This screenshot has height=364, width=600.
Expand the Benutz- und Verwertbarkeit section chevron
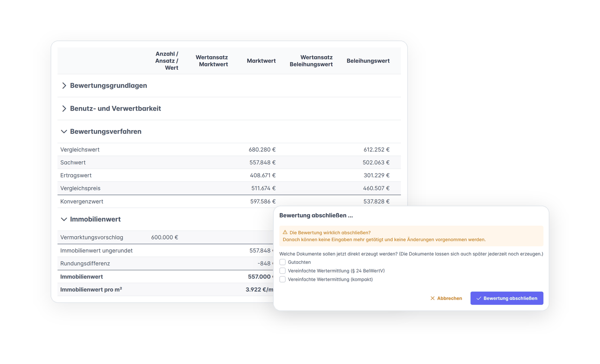tap(64, 109)
